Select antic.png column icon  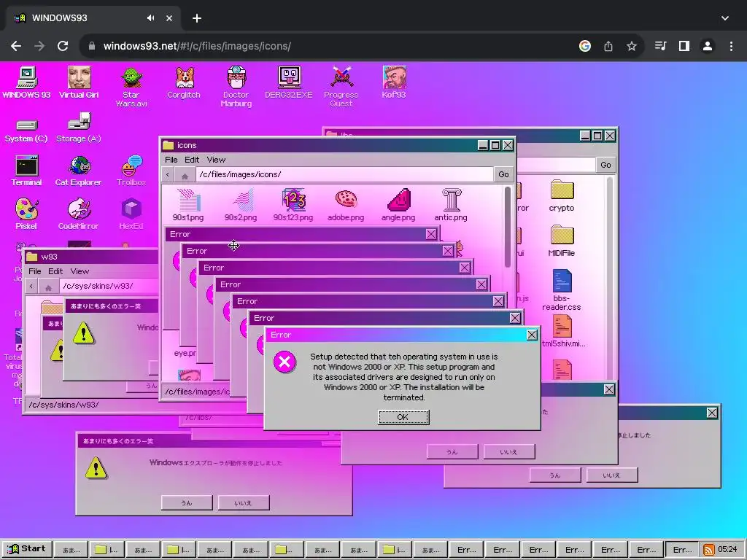point(451,205)
